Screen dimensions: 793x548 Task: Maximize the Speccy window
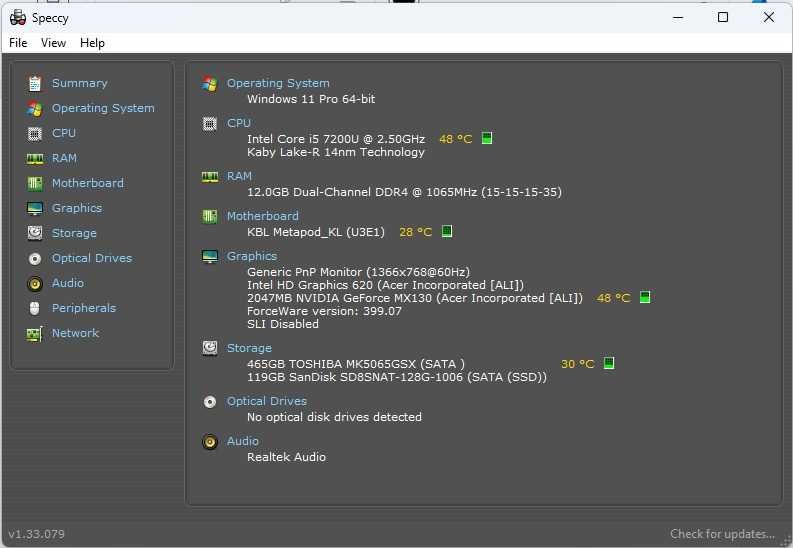(x=723, y=18)
